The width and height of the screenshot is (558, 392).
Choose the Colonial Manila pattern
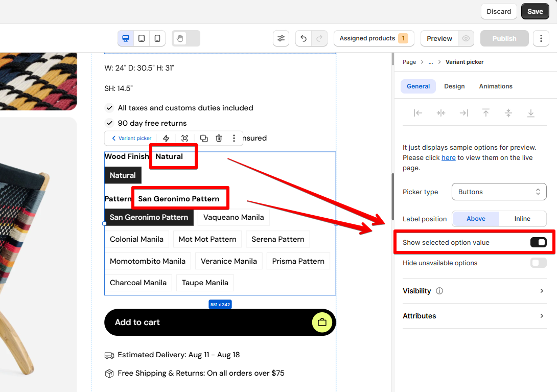136,239
